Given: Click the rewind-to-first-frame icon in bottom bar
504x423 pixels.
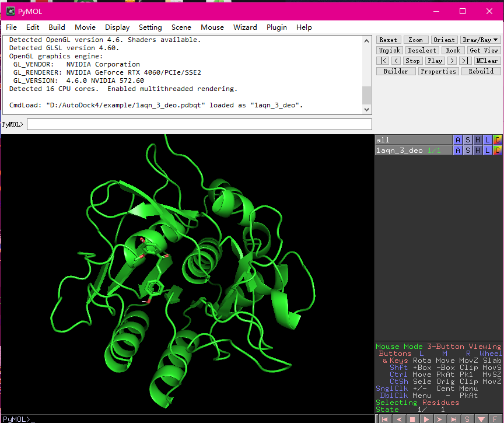Looking at the screenshot, I should (385, 419).
